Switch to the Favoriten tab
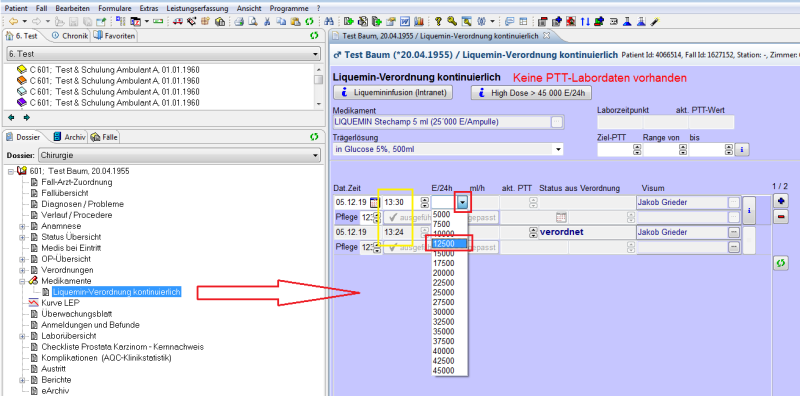Viewport: 800px width, 396px height. coord(115,36)
